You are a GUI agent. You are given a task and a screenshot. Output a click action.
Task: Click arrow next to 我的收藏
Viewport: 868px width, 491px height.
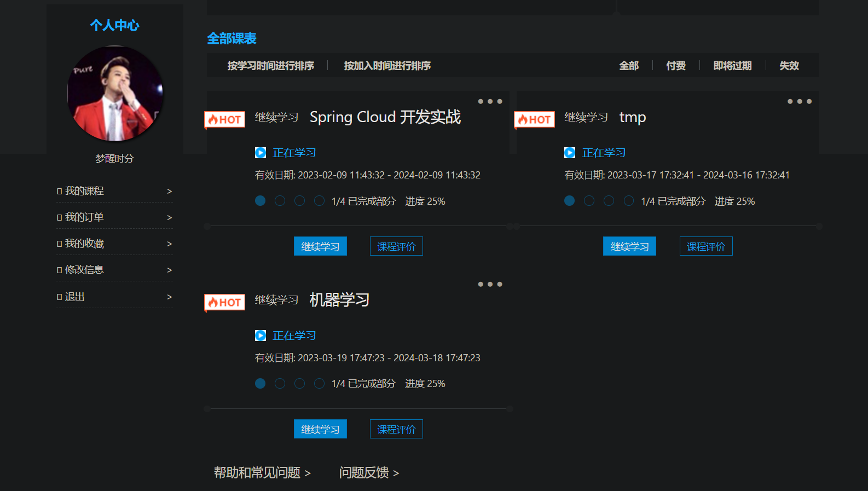(170, 244)
